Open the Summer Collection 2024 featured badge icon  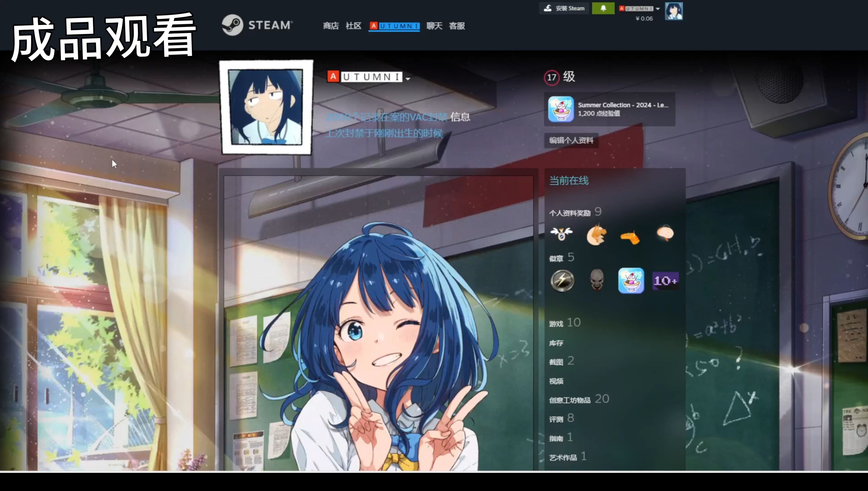coord(561,109)
